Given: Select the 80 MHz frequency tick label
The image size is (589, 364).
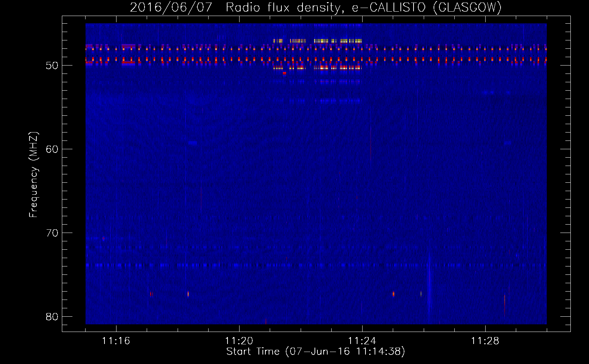Looking at the screenshot, I should click(52, 317).
